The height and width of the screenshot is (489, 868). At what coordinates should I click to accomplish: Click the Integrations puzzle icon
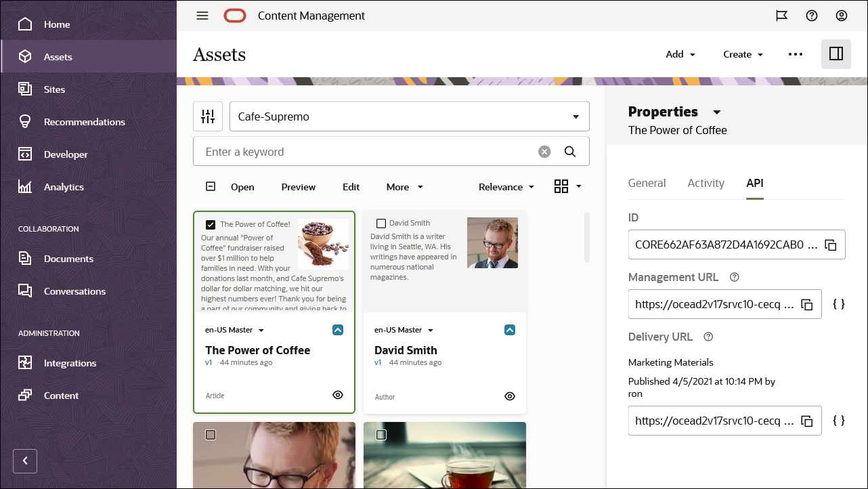pos(25,363)
